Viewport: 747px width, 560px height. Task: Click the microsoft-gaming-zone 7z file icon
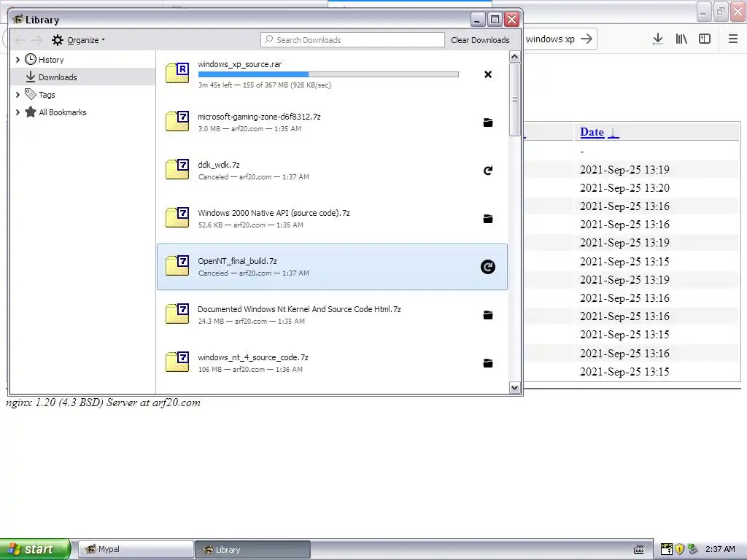[x=177, y=121]
